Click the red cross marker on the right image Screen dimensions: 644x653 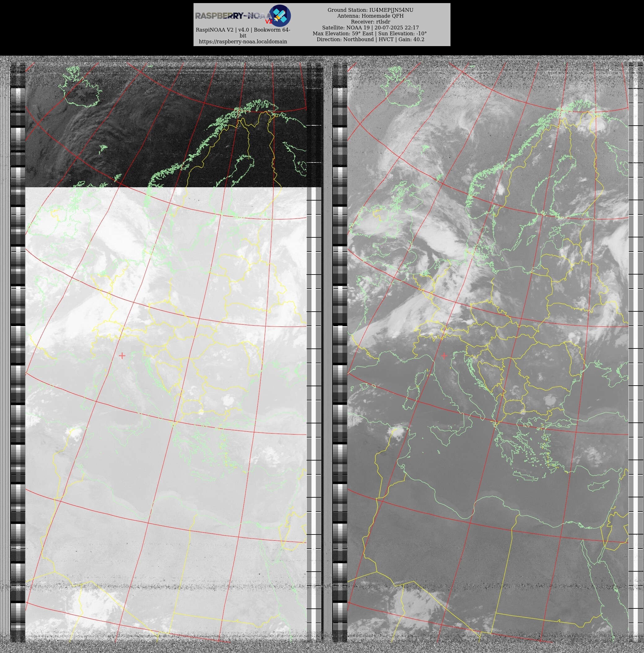[x=444, y=356]
